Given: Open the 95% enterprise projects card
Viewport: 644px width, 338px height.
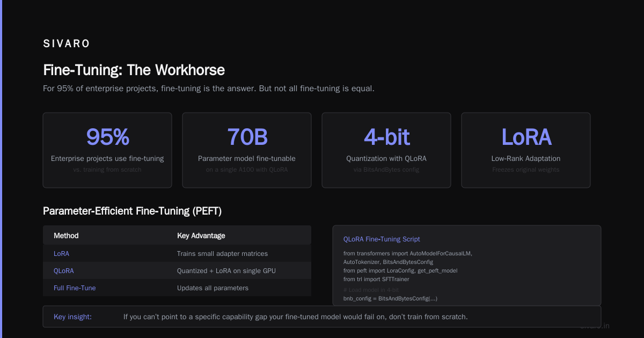Looking at the screenshot, I should pos(107,150).
